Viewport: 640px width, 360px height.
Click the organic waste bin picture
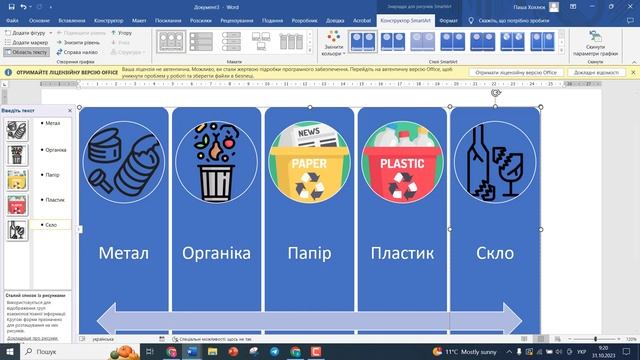[x=216, y=162]
